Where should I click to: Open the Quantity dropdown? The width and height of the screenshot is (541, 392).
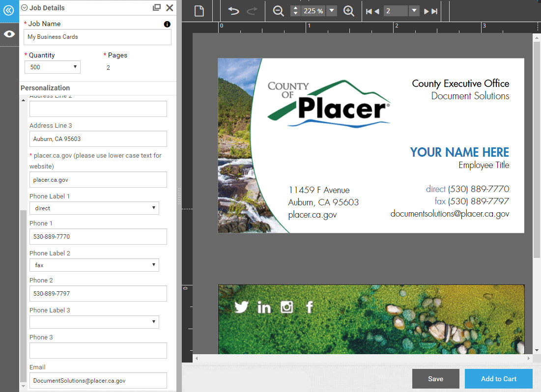(53, 67)
